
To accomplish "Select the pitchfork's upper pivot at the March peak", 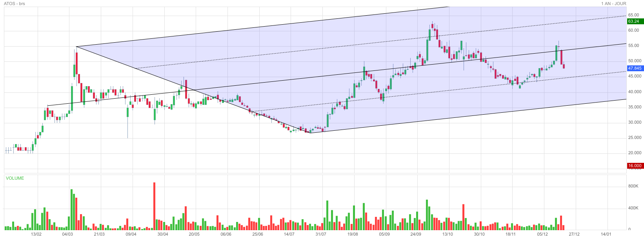I will pos(76,47).
